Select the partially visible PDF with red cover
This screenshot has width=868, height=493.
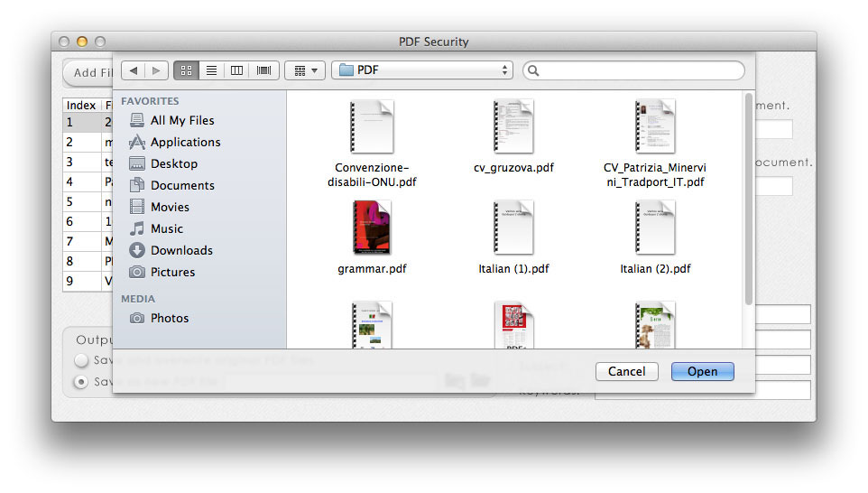pyautogui.click(x=513, y=325)
